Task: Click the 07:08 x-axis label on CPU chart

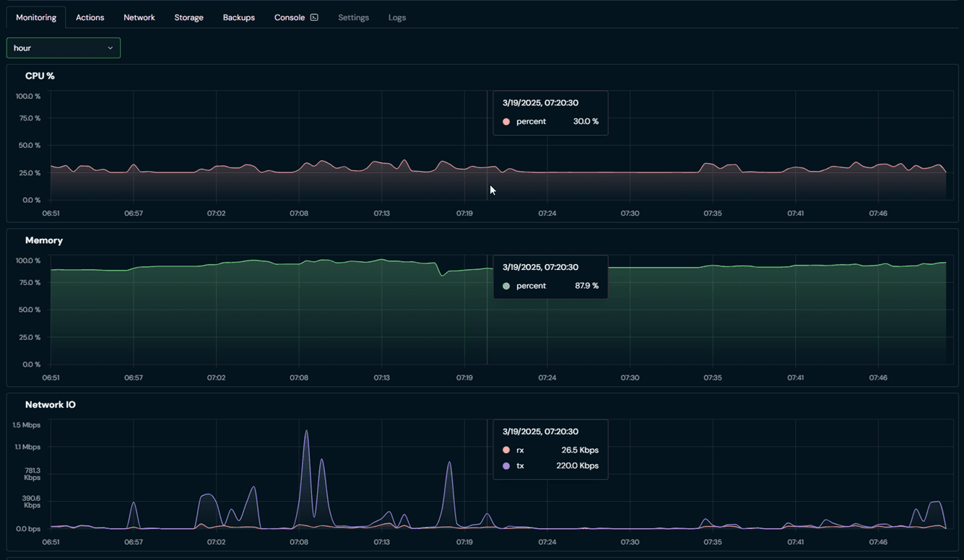Action: [299, 214]
